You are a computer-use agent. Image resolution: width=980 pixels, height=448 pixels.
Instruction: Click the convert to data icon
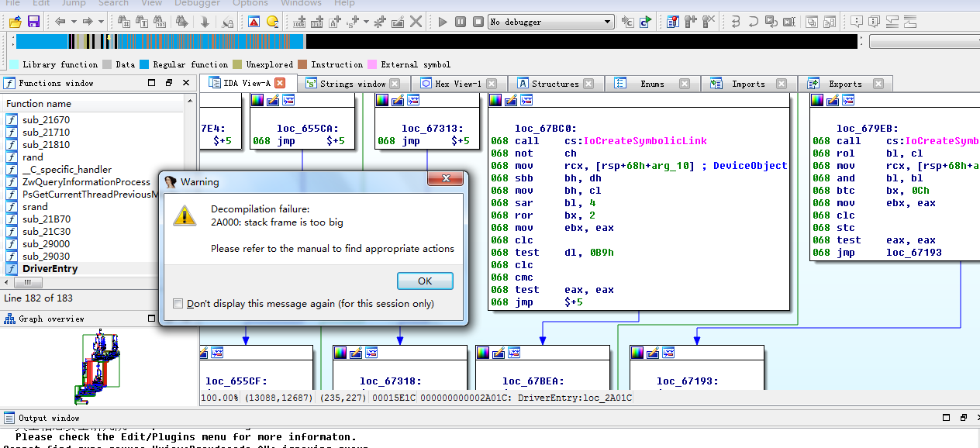click(319, 22)
